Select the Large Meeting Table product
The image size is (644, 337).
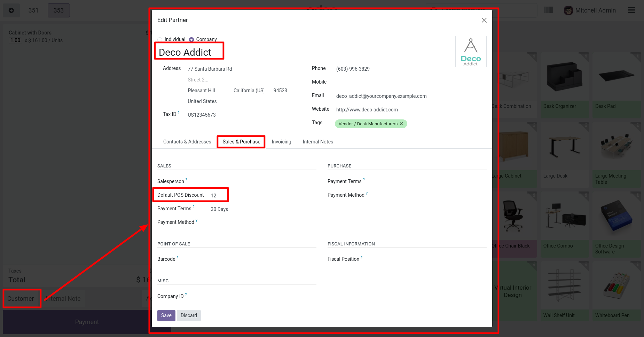pos(616,155)
